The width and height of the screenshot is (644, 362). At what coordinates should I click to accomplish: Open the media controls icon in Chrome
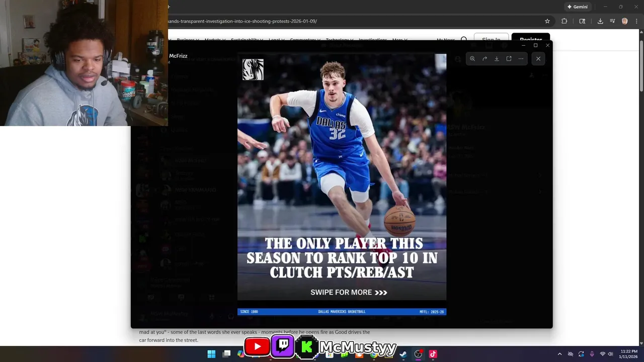click(612, 21)
